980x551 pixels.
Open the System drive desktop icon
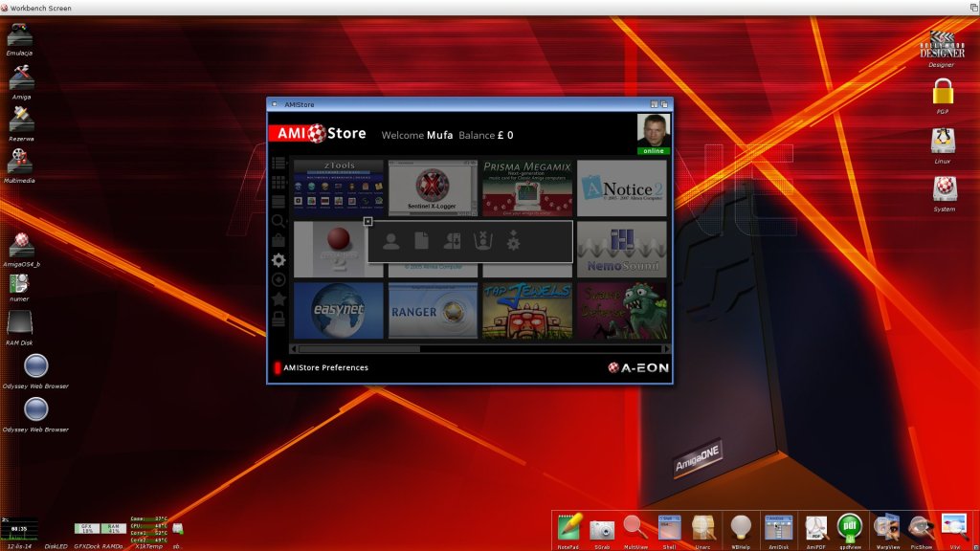[x=945, y=193]
